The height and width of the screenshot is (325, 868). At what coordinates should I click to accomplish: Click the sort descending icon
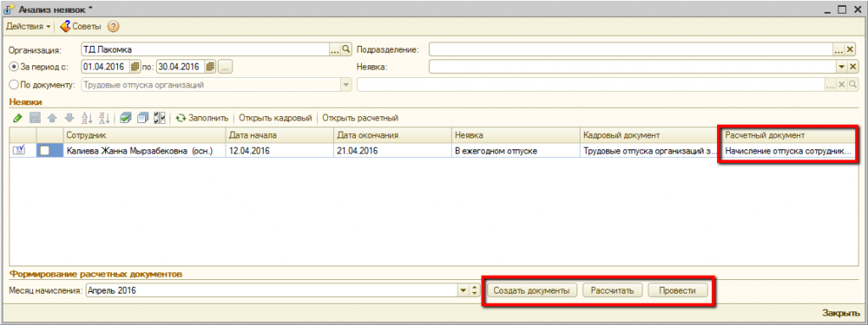104,118
